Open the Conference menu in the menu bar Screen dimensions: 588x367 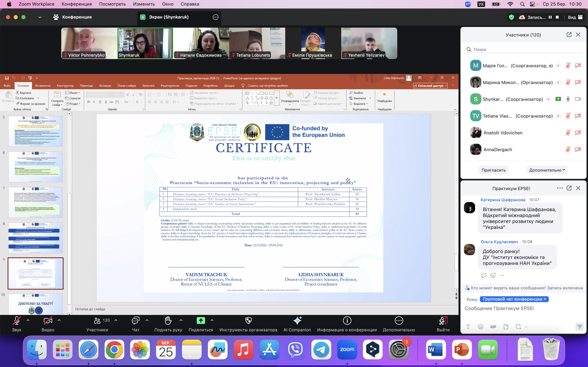[76, 4]
